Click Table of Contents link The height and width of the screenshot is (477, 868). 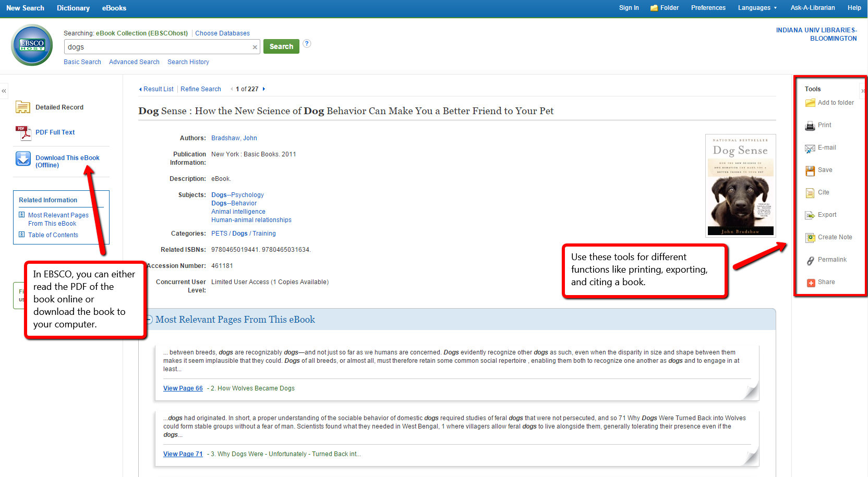click(x=53, y=235)
